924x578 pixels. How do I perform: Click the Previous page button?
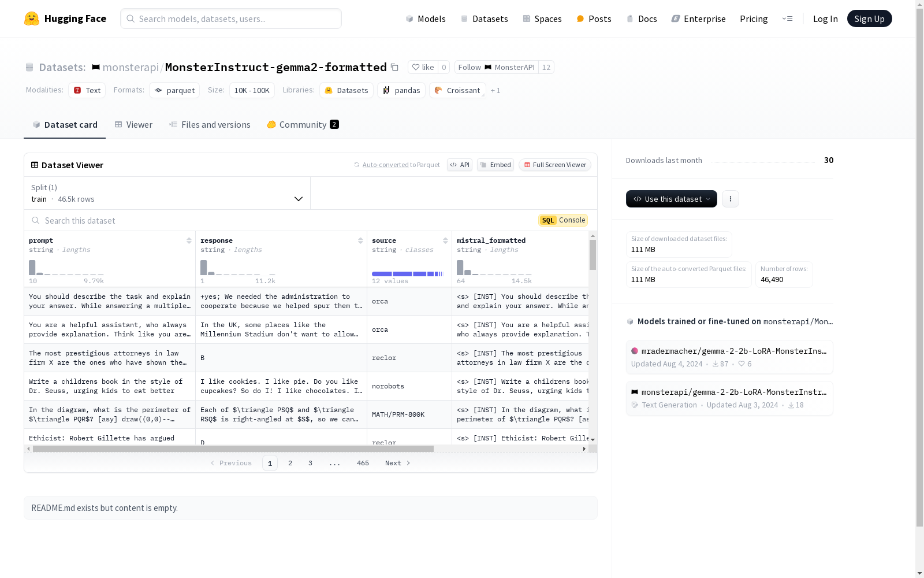(231, 463)
